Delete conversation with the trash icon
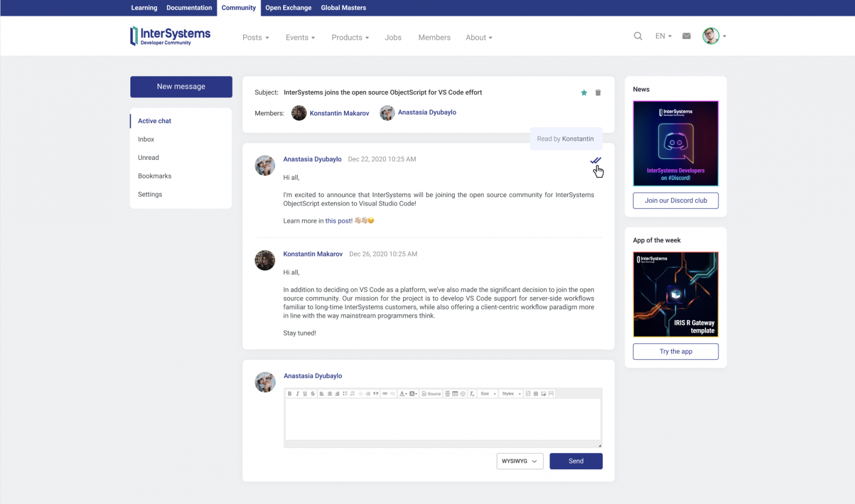The width and height of the screenshot is (855, 504). pyautogui.click(x=598, y=92)
